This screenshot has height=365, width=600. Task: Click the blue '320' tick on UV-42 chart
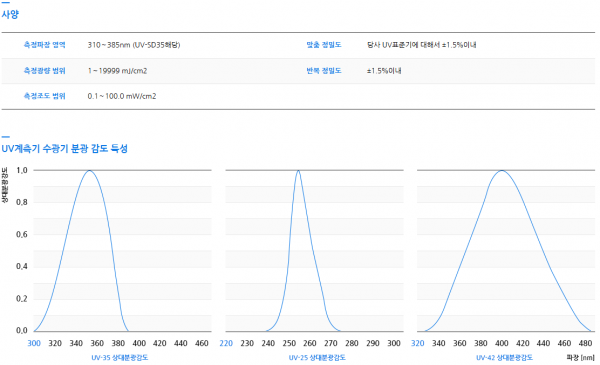[x=417, y=343]
